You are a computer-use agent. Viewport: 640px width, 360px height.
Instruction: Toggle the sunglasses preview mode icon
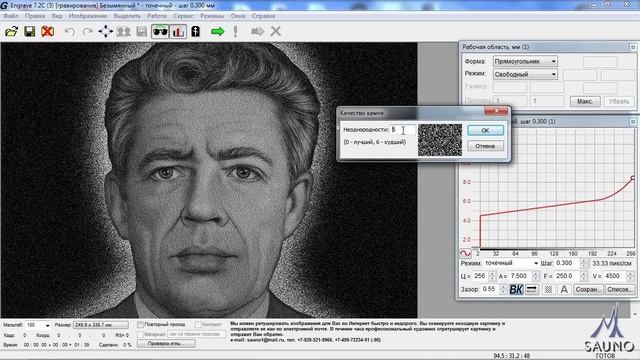[x=160, y=31]
